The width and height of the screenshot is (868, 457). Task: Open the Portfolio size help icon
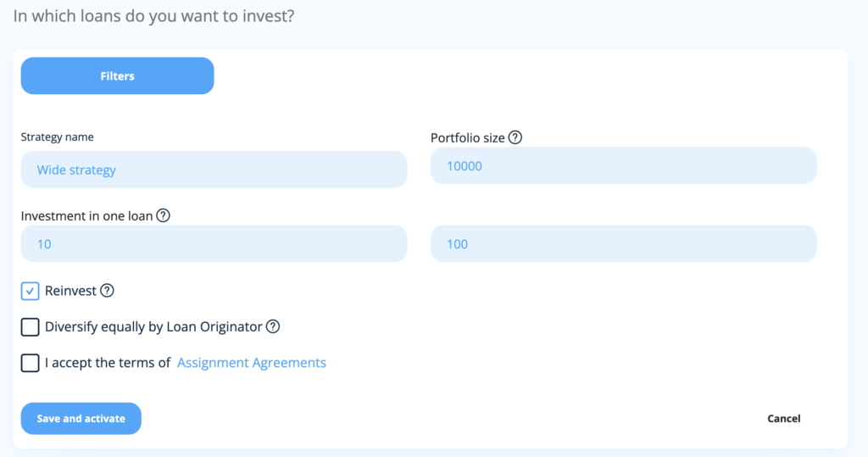point(515,137)
